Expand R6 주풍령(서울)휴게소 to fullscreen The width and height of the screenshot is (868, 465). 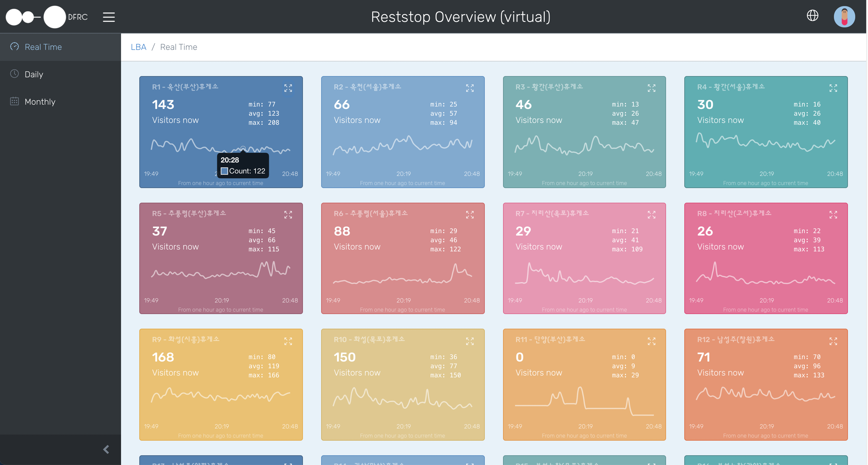pyautogui.click(x=470, y=214)
